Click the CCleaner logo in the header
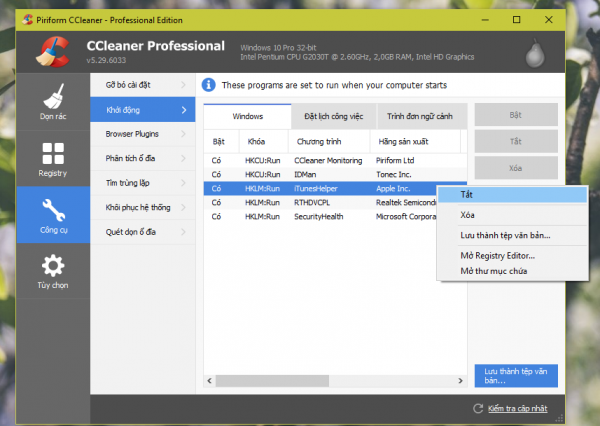 [x=53, y=52]
